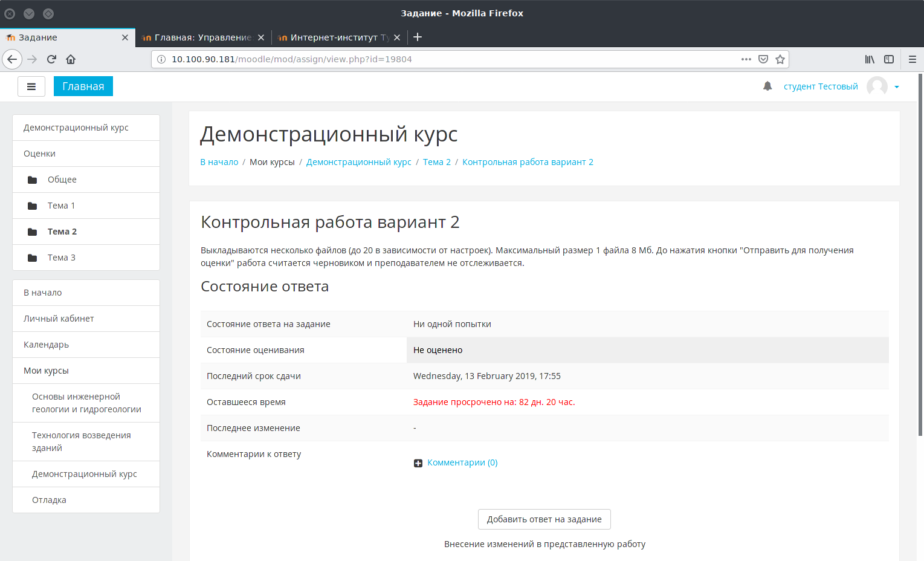Open Мои курсы in sidebar
924x561 pixels.
86,371
